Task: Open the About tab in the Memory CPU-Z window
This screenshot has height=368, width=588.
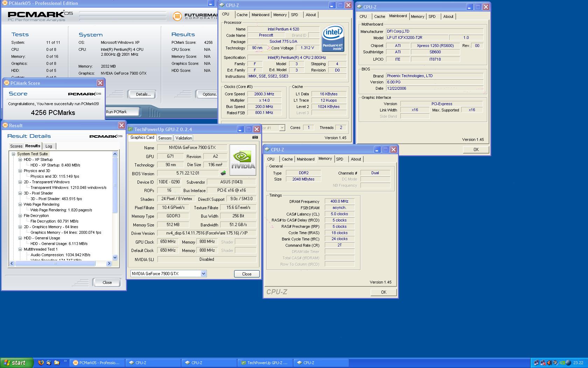Action: (356, 159)
